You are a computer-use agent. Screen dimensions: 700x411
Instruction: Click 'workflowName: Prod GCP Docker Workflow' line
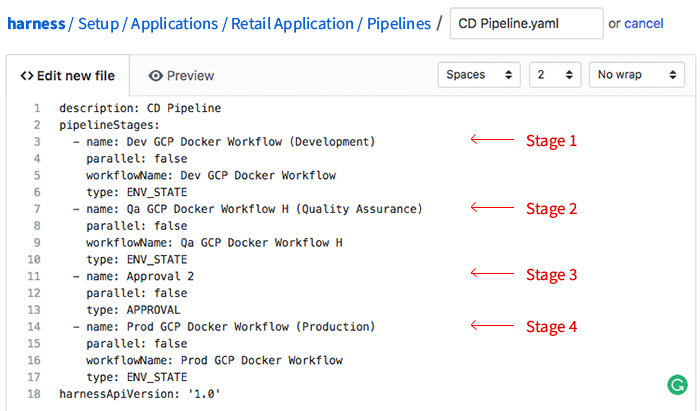pyautogui.click(x=214, y=360)
